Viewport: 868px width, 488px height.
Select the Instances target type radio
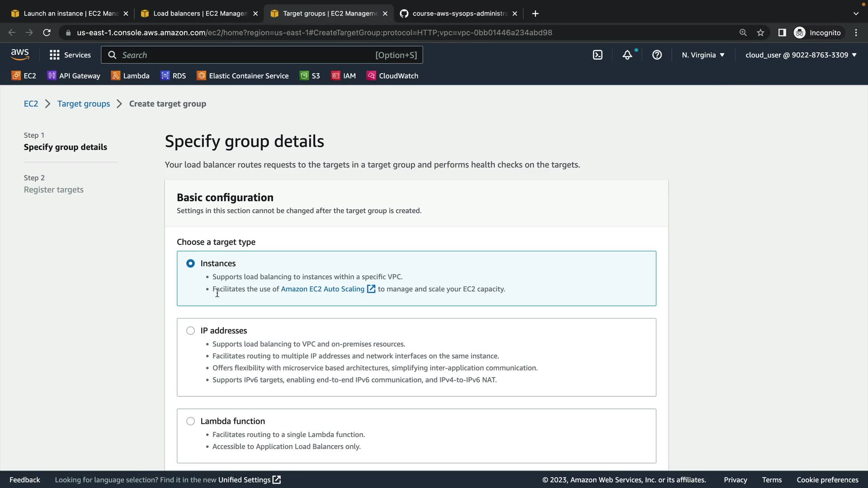coord(190,263)
